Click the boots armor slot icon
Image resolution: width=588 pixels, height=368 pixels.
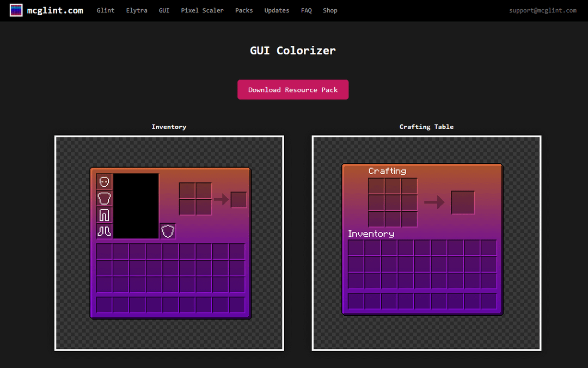point(104,231)
